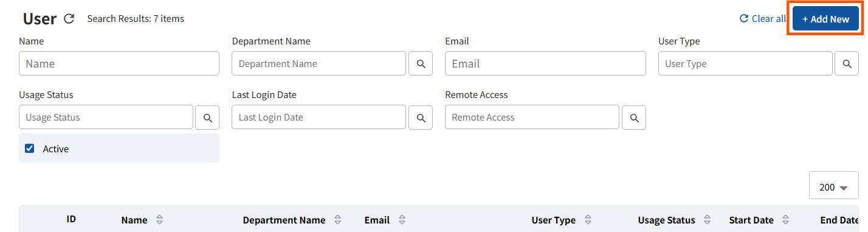Screen dimensions: 868x232
Task: Select the Department Name text field
Action: tap(319, 63)
